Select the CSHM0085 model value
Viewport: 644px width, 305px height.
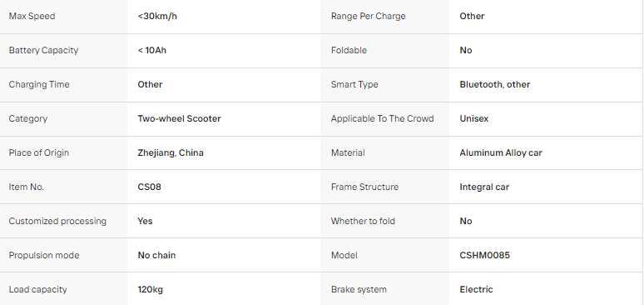[x=484, y=255]
